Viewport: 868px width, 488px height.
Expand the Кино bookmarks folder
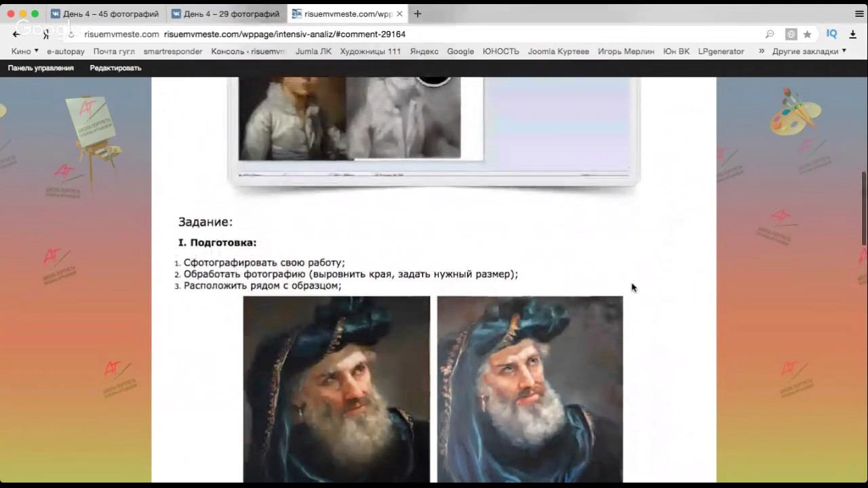tap(24, 52)
